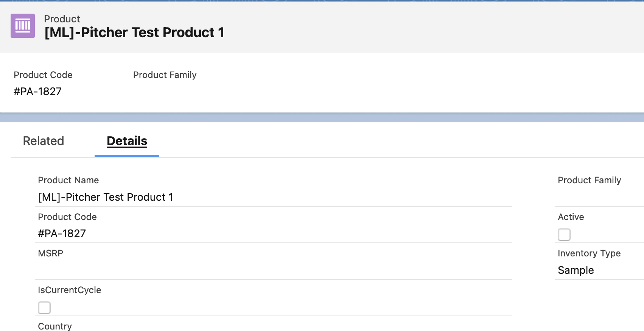Click the IsCurrentCycle field label
This screenshot has height=331, width=644.
[69, 290]
